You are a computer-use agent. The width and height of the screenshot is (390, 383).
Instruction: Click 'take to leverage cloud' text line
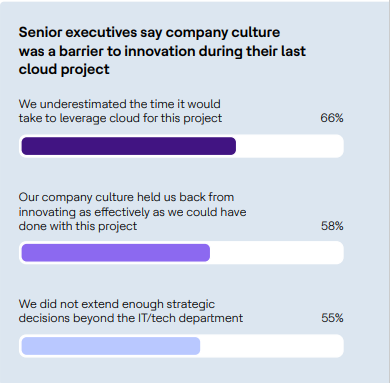coord(120,118)
